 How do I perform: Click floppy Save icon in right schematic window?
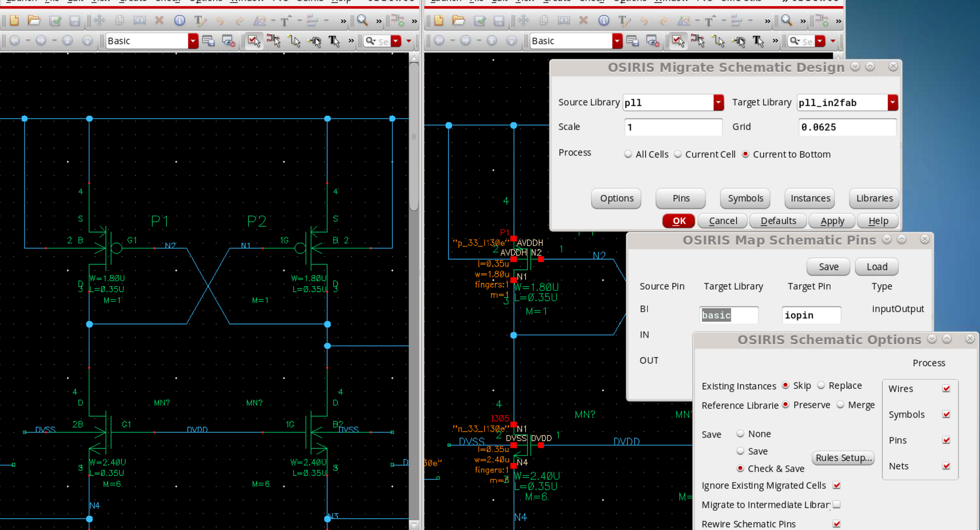[499, 20]
